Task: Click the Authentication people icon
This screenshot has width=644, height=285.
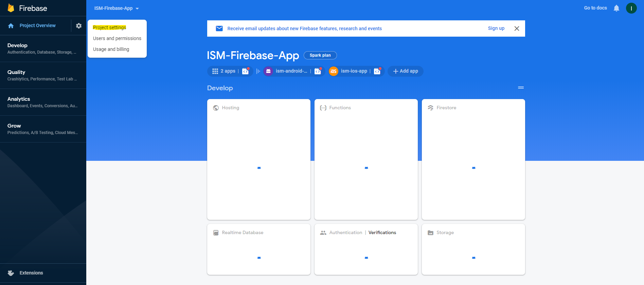Action: click(x=323, y=233)
